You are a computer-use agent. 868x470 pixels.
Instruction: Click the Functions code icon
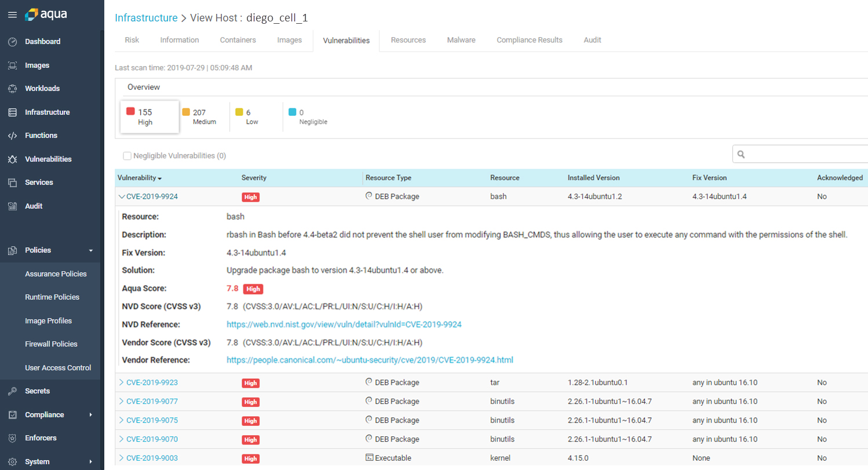12,136
